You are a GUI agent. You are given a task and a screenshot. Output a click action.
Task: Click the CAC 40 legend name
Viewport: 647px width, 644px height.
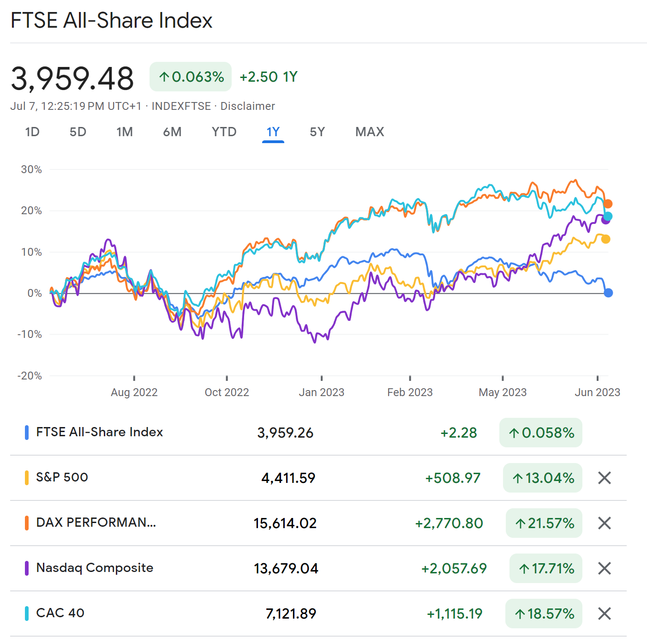pos(60,613)
